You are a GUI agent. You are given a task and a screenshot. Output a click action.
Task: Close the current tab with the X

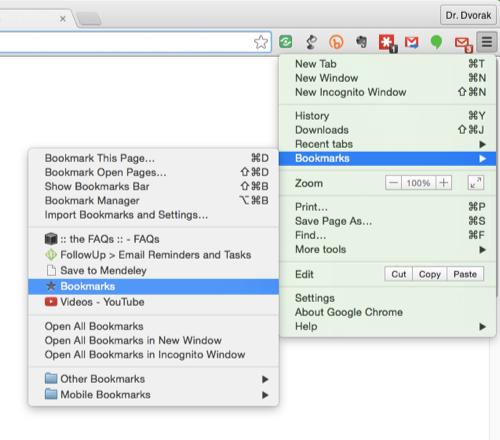pyautogui.click(x=63, y=19)
